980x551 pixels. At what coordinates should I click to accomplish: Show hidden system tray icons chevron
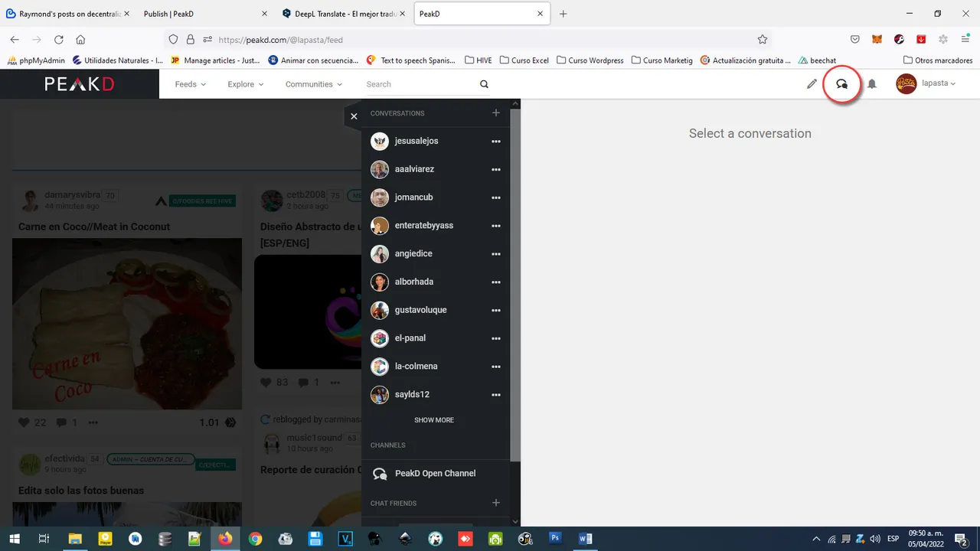pyautogui.click(x=816, y=539)
